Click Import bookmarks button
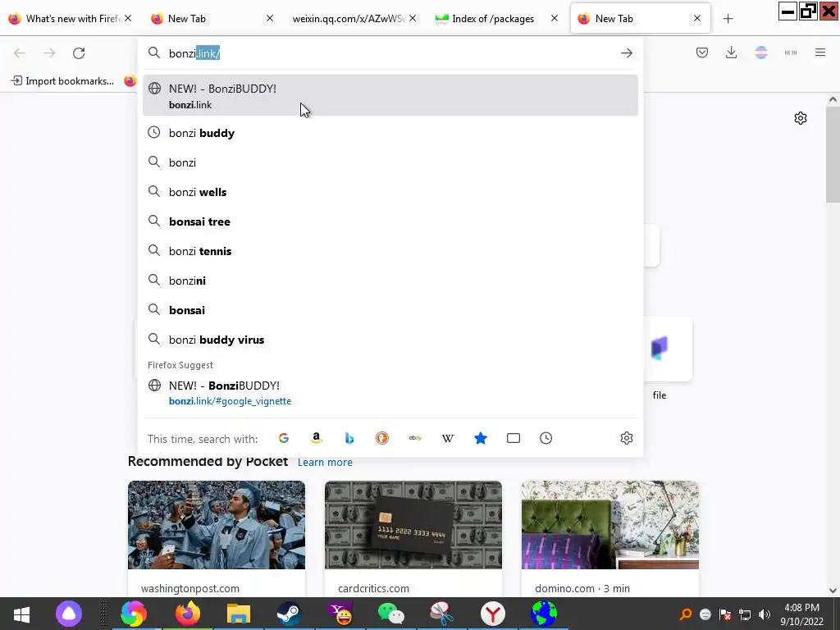840x630 pixels. pos(62,81)
